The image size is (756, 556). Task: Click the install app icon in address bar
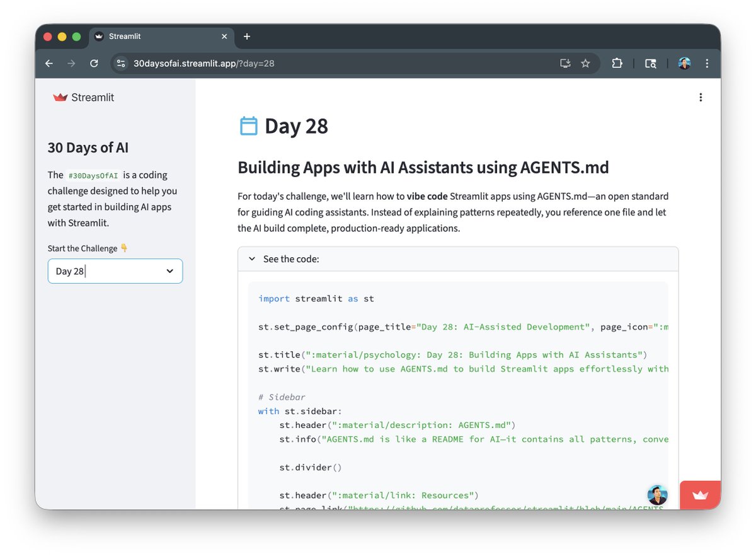pyautogui.click(x=565, y=64)
